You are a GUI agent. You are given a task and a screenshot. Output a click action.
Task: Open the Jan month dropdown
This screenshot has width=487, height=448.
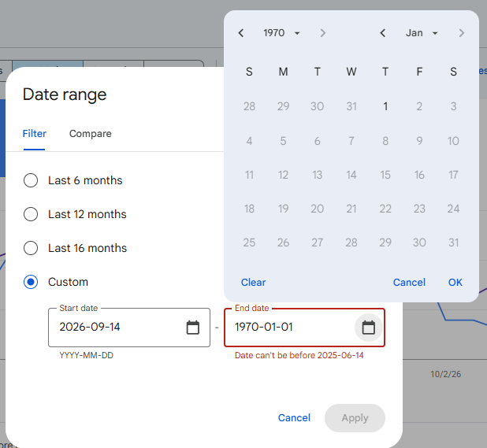click(422, 33)
